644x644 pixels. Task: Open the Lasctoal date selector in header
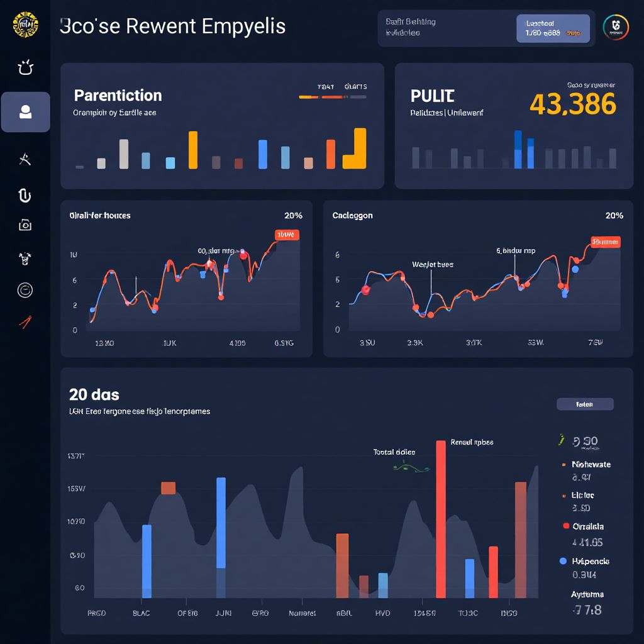tap(553, 28)
